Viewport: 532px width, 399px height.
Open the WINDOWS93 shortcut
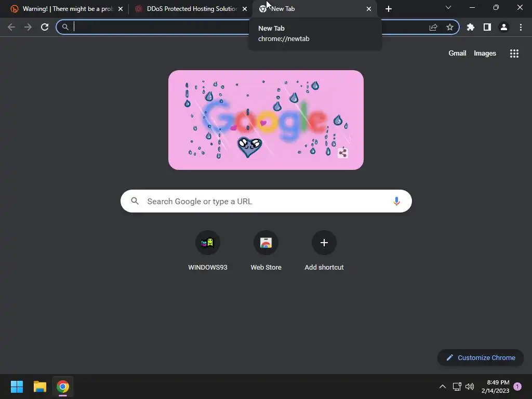click(x=208, y=250)
